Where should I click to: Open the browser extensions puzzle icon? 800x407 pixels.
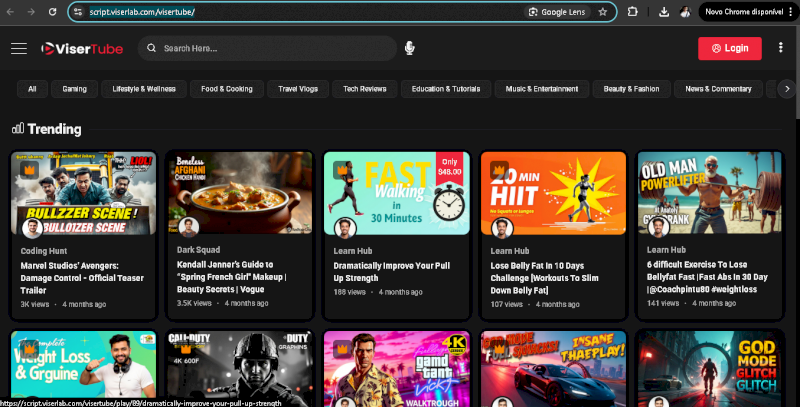tap(634, 12)
